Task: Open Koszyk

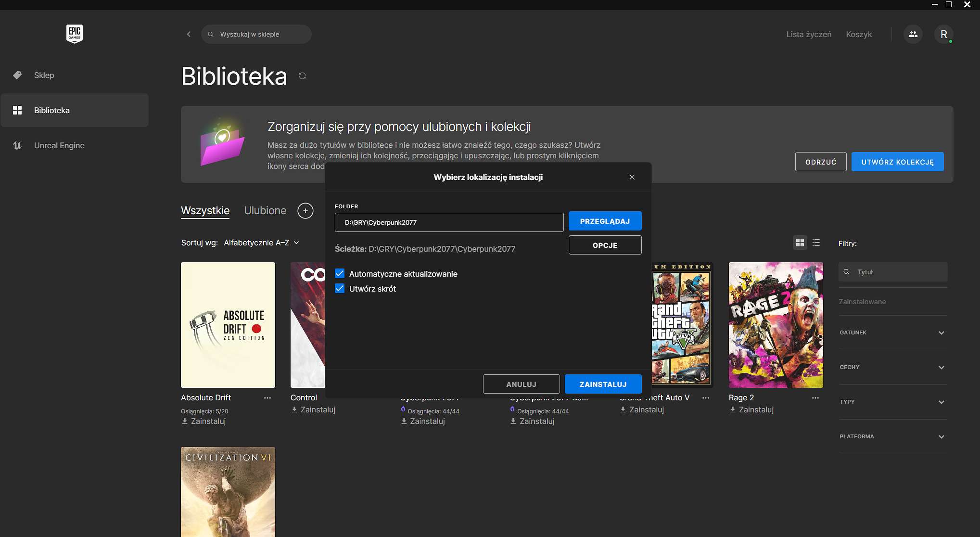Action: tap(859, 34)
